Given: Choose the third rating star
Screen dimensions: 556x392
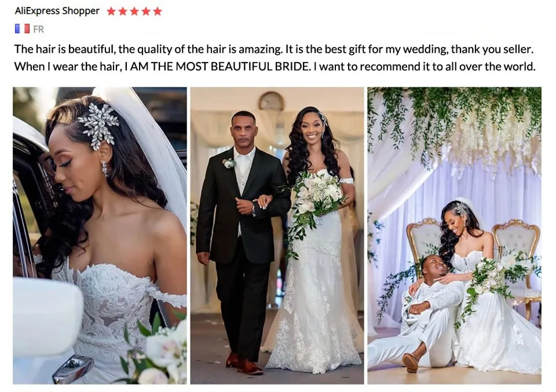Looking at the screenshot, I should [x=134, y=12].
